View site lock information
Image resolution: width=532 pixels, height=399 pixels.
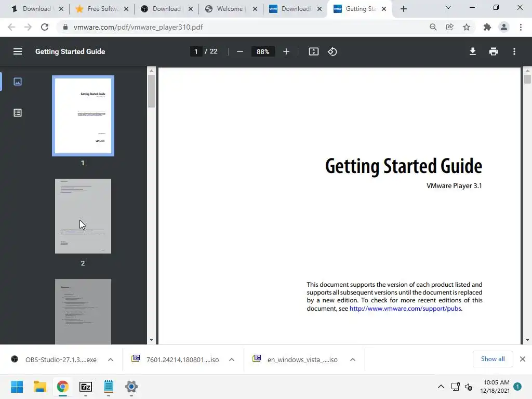pos(65,27)
